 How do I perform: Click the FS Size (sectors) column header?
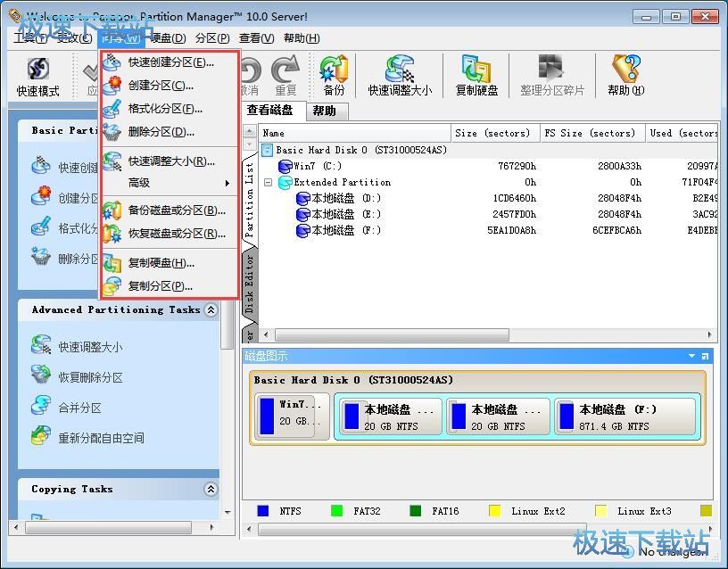[593, 133]
